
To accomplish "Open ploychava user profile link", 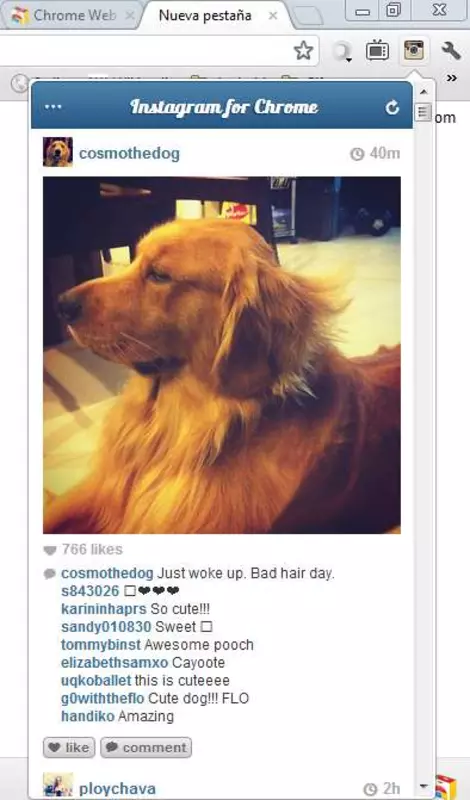I will [117, 789].
